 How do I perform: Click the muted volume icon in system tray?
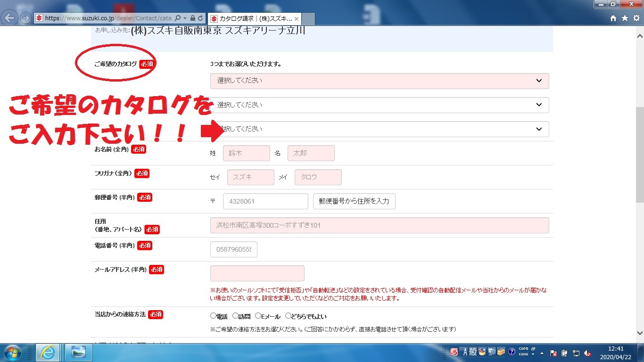588,353
